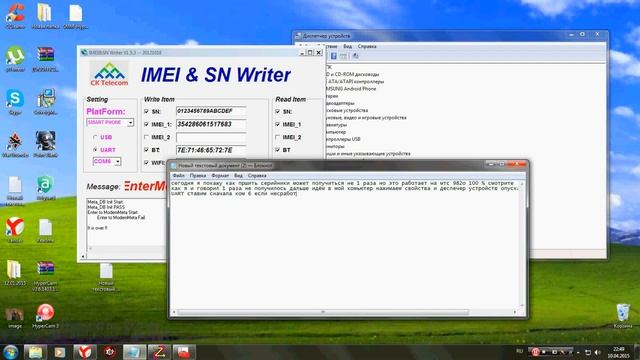Click the red gear taskbar icon
The width and height of the screenshot is (640, 360).
109,352
